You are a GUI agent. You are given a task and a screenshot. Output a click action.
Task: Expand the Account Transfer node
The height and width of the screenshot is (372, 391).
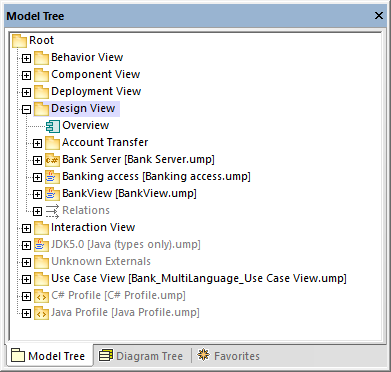click(38, 144)
